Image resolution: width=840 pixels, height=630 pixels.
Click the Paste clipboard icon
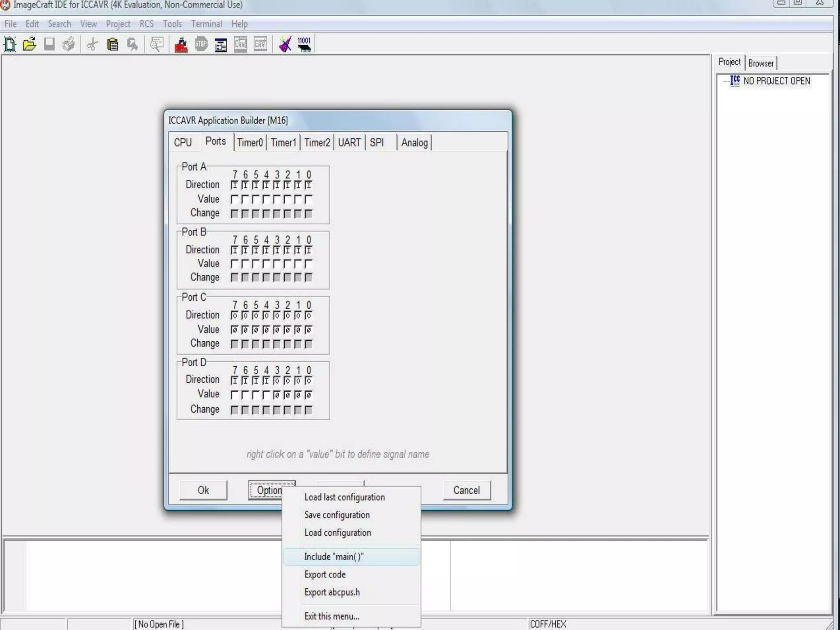click(112, 44)
